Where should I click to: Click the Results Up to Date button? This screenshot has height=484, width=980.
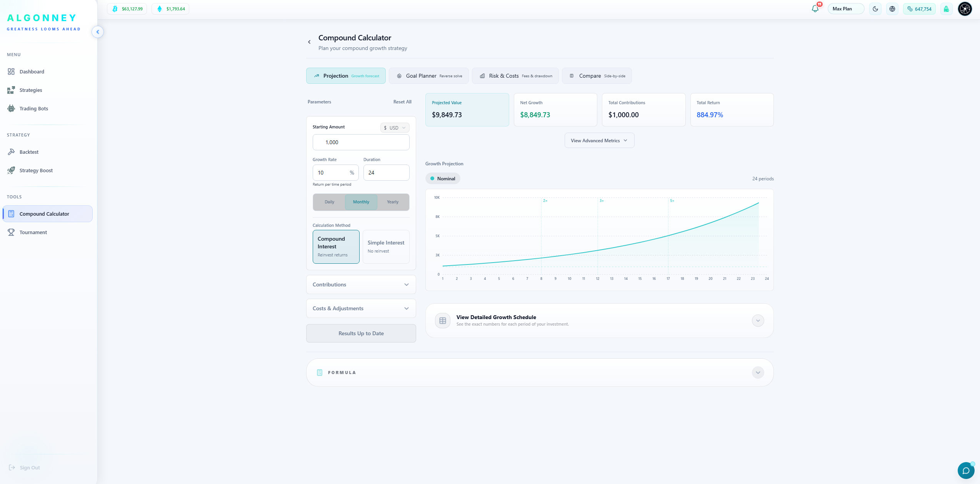[361, 333]
